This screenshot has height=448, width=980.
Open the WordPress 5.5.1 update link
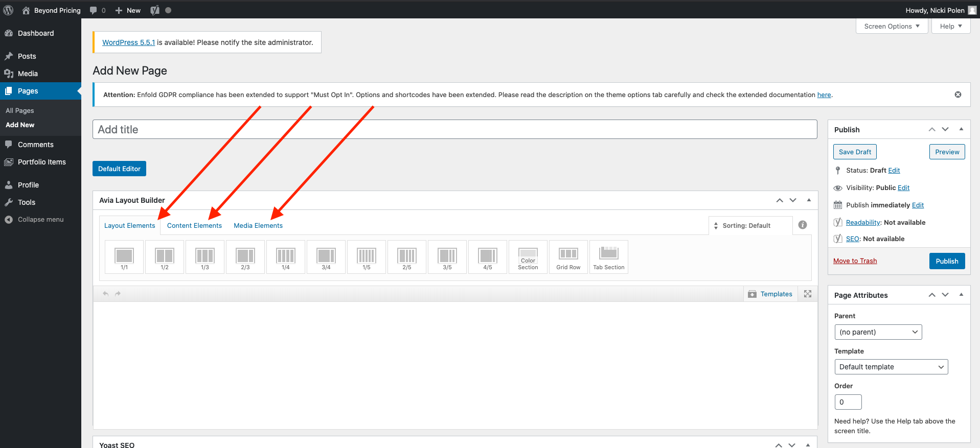tap(128, 42)
